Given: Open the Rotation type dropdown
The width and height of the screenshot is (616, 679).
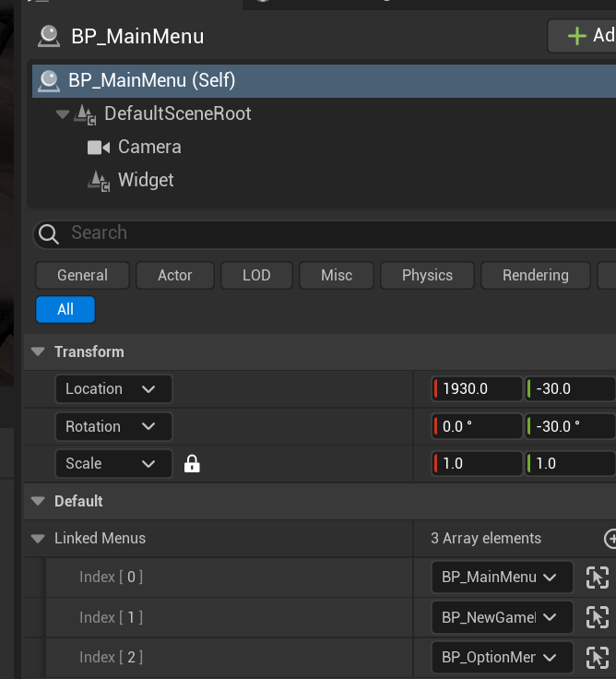Looking at the screenshot, I should tap(113, 426).
